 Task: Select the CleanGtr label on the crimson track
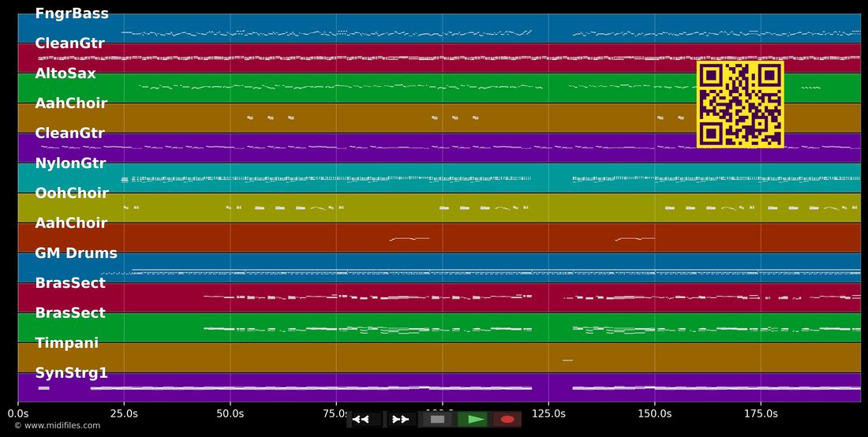pyautogui.click(x=69, y=43)
